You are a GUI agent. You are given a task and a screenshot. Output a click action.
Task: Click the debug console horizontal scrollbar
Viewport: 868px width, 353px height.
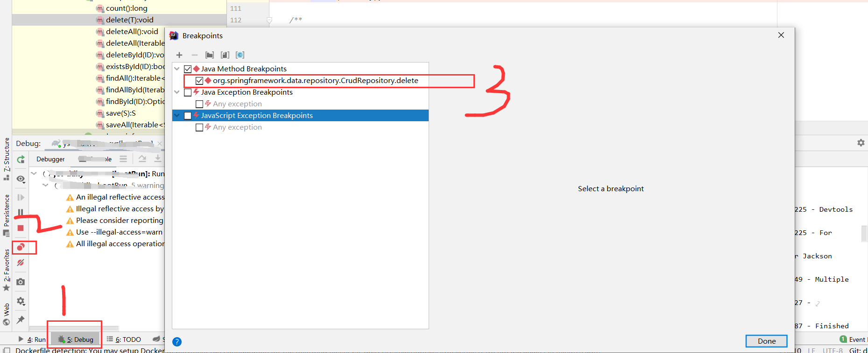click(74, 328)
